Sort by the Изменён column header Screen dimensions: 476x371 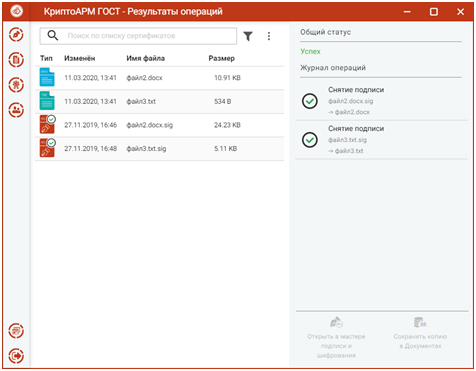coord(80,58)
